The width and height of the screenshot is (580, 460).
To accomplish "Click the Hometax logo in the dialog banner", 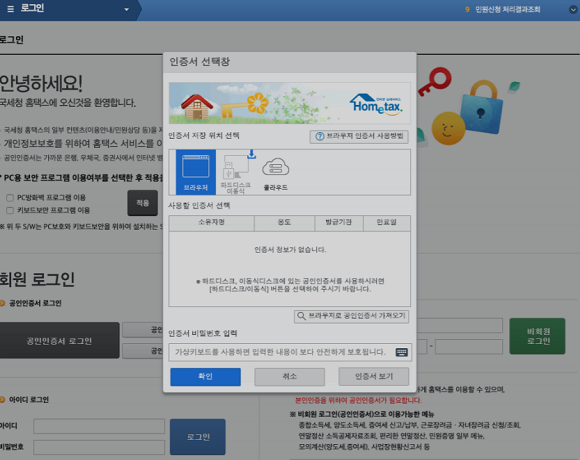I will tap(376, 104).
